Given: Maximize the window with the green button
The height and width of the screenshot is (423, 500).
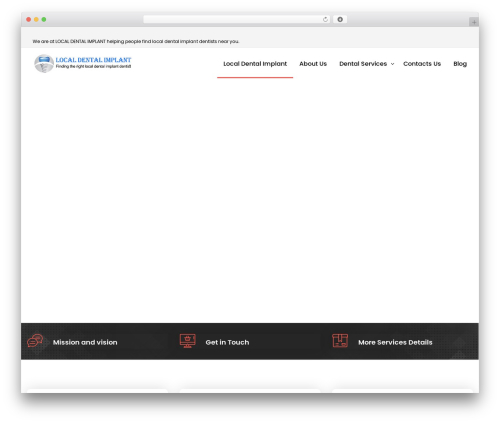Looking at the screenshot, I should [x=44, y=20].
